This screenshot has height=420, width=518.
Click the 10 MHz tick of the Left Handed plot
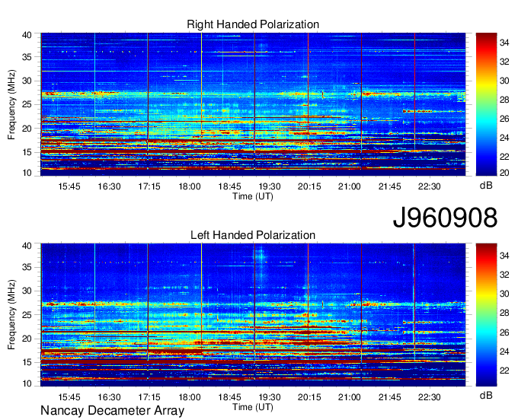click(x=27, y=383)
